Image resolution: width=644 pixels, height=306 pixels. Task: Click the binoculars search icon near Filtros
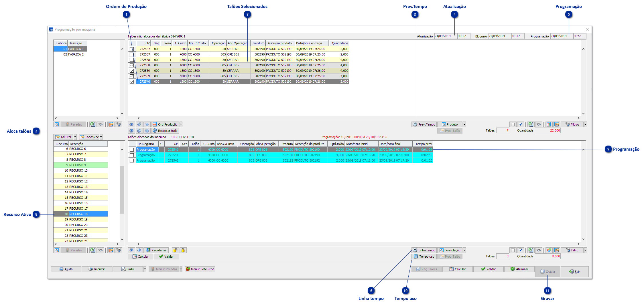(x=539, y=124)
